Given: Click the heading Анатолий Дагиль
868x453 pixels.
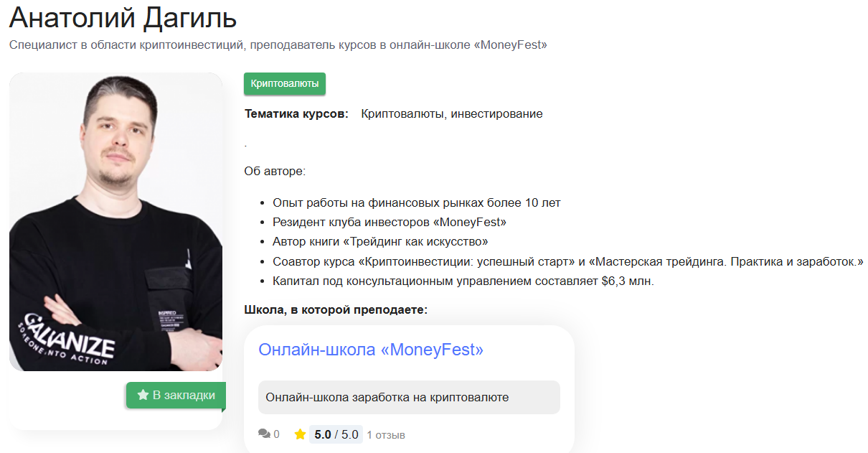Looking at the screenshot, I should pos(123,18).
